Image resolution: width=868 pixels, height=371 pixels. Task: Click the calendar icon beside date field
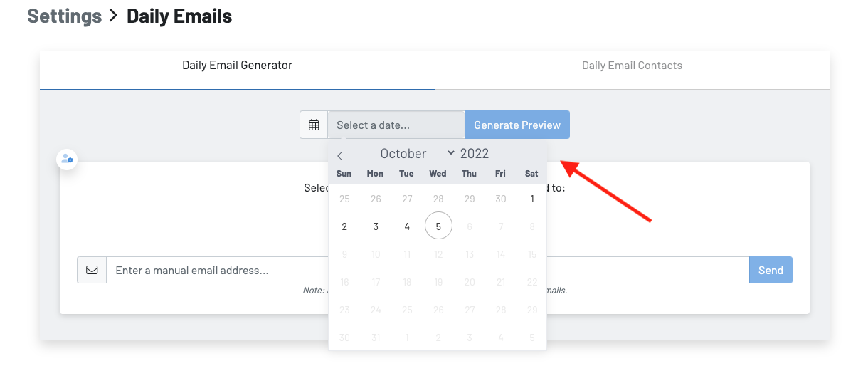(x=314, y=125)
